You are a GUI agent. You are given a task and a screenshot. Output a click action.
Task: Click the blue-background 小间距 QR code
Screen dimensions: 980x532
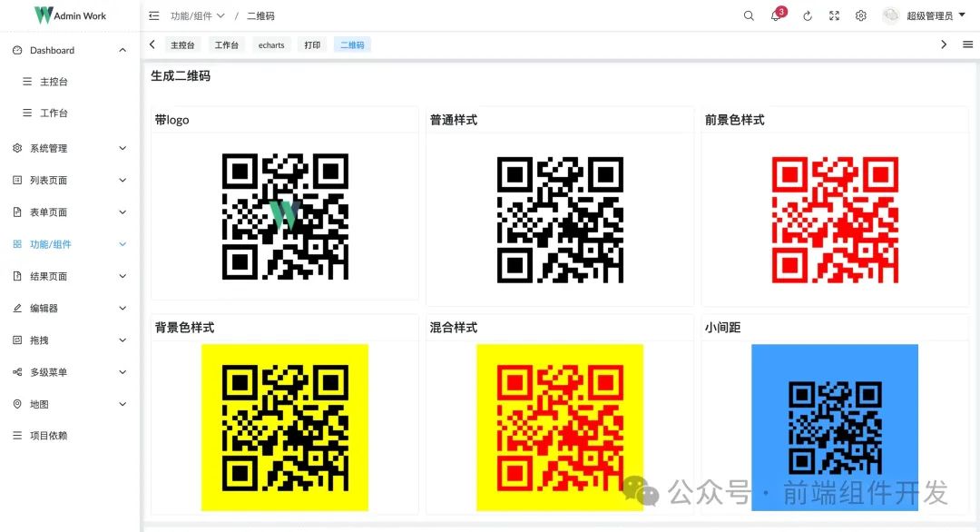(x=835, y=428)
